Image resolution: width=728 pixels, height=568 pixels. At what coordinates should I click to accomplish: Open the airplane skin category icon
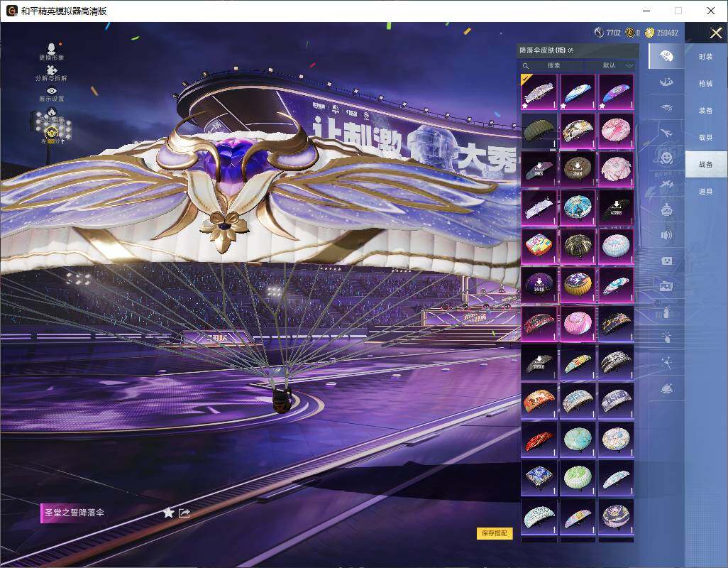(x=666, y=133)
